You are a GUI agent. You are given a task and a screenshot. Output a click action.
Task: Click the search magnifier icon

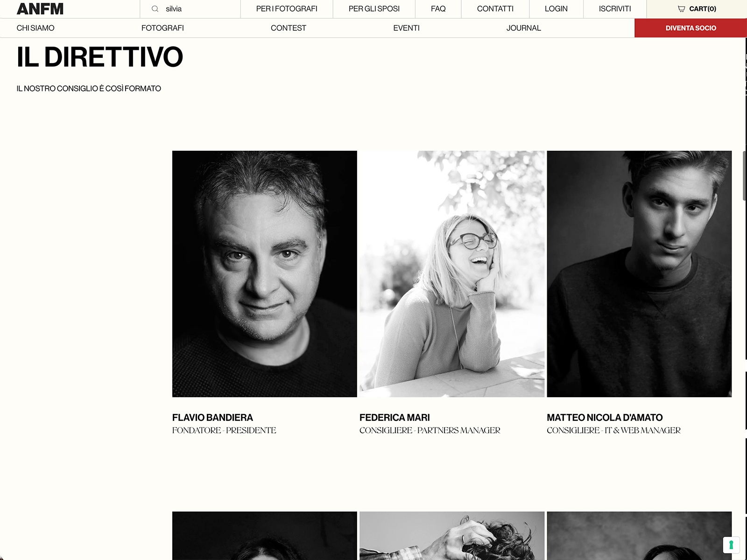tap(155, 9)
